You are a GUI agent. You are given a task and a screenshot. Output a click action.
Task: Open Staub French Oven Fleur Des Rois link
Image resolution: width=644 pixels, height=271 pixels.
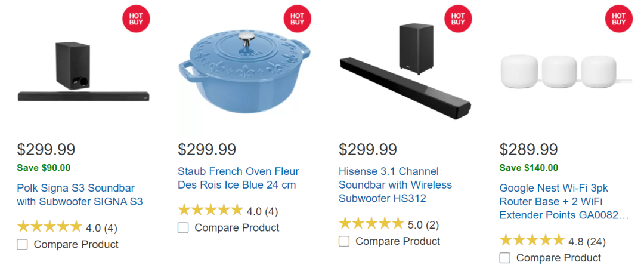(x=238, y=178)
